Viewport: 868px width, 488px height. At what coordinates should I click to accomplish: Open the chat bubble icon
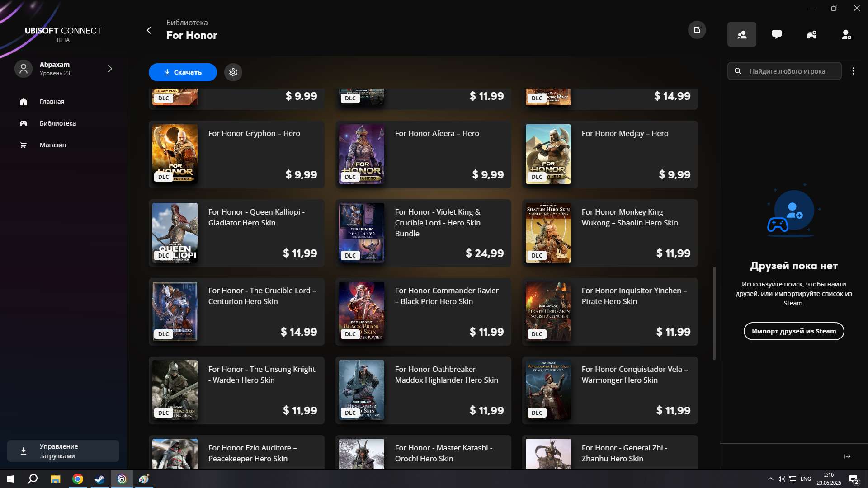point(777,34)
